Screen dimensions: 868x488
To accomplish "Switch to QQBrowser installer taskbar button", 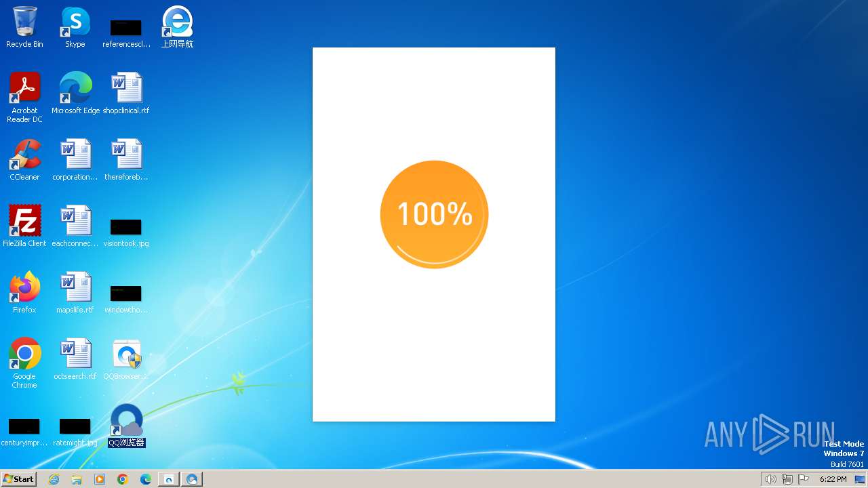I will tap(168, 479).
